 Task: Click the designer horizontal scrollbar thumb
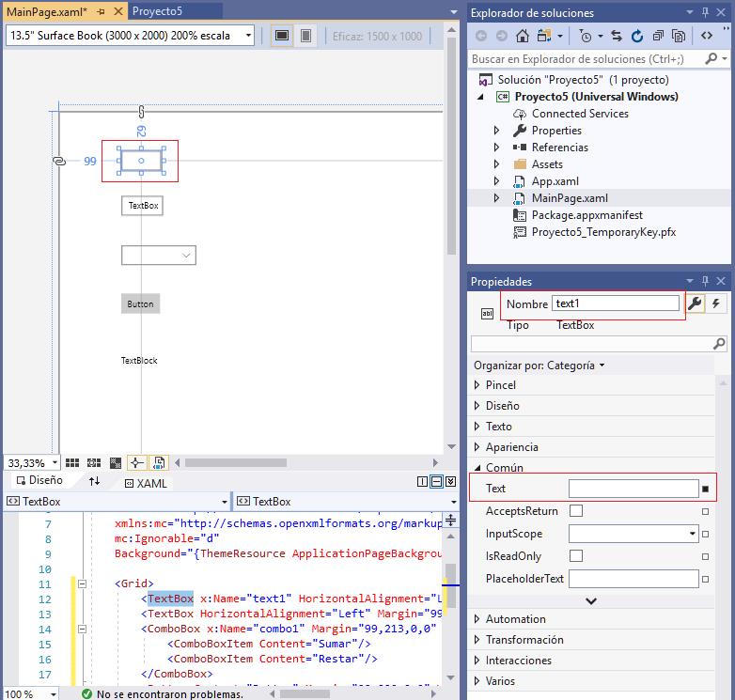click(236, 463)
